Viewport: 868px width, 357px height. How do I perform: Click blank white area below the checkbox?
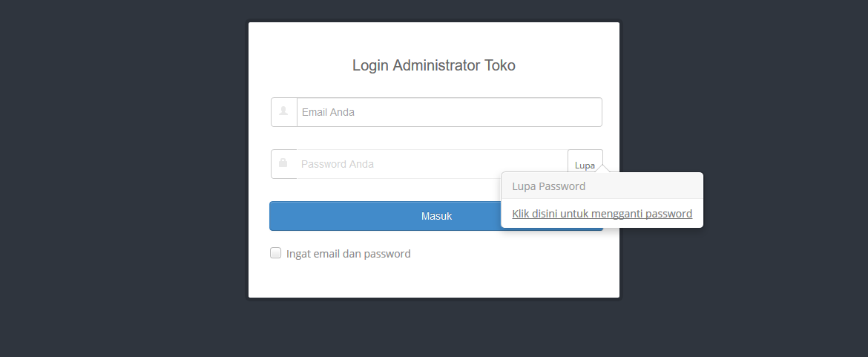(434, 280)
